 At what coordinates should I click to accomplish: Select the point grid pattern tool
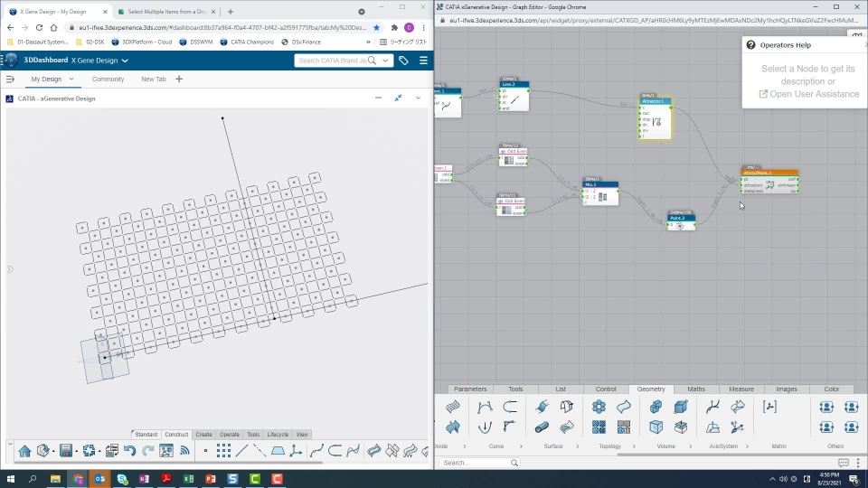coord(223,451)
